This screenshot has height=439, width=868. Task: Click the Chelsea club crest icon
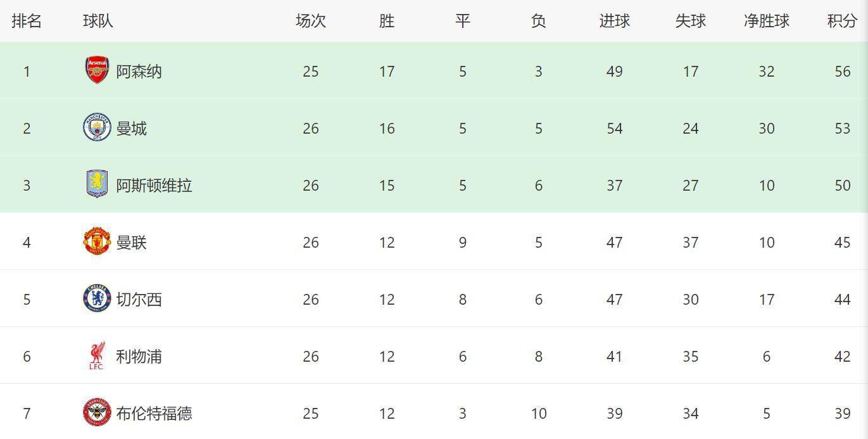(97, 298)
